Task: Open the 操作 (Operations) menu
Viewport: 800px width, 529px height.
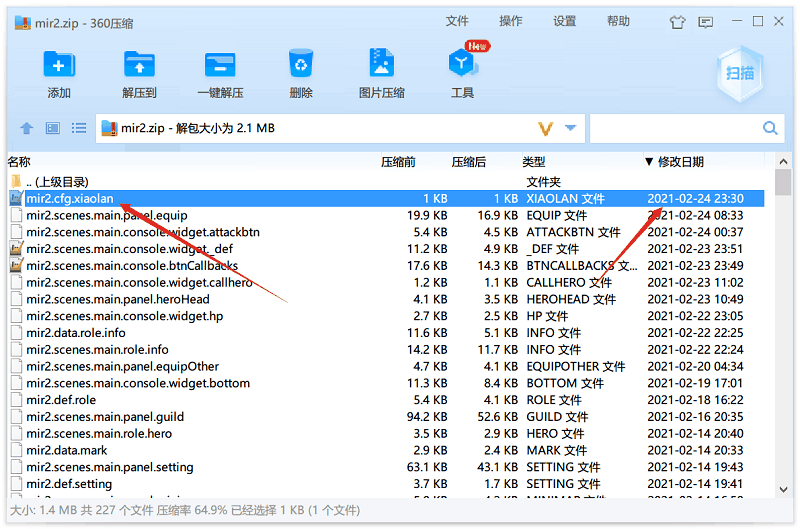Action: tap(510, 21)
